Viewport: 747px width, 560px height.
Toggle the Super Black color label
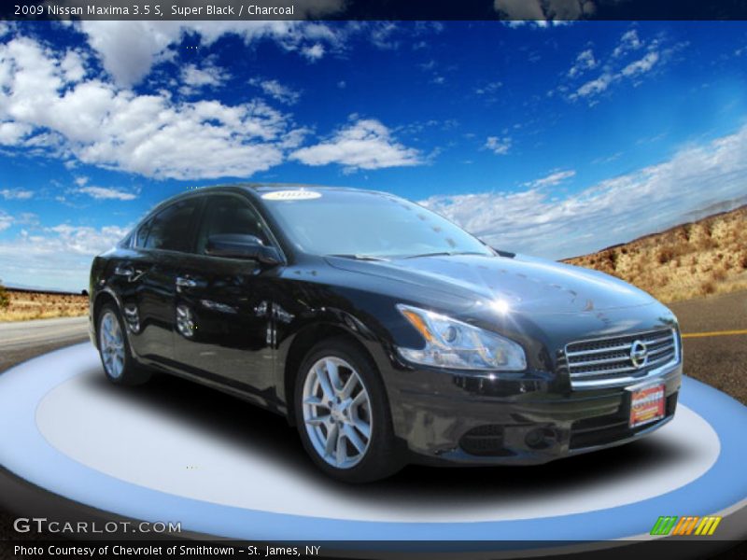203,7
